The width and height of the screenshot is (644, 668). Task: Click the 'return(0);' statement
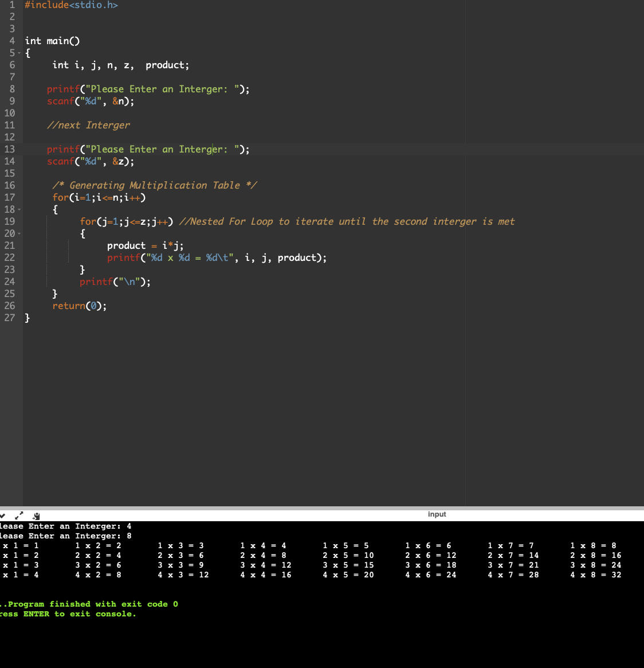[x=80, y=306]
